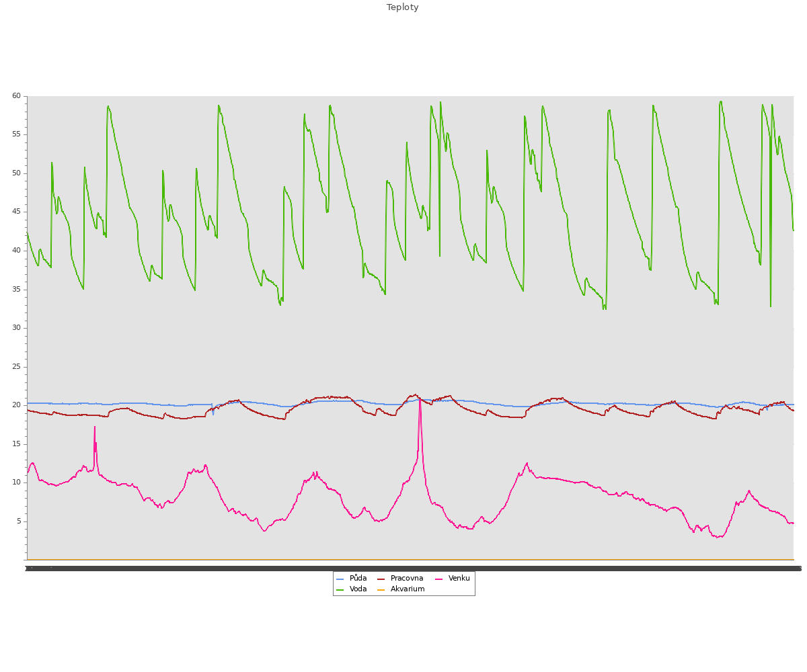The height and width of the screenshot is (672, 807).
Task: Click the Teploty chart title
Action: (402, 7)
